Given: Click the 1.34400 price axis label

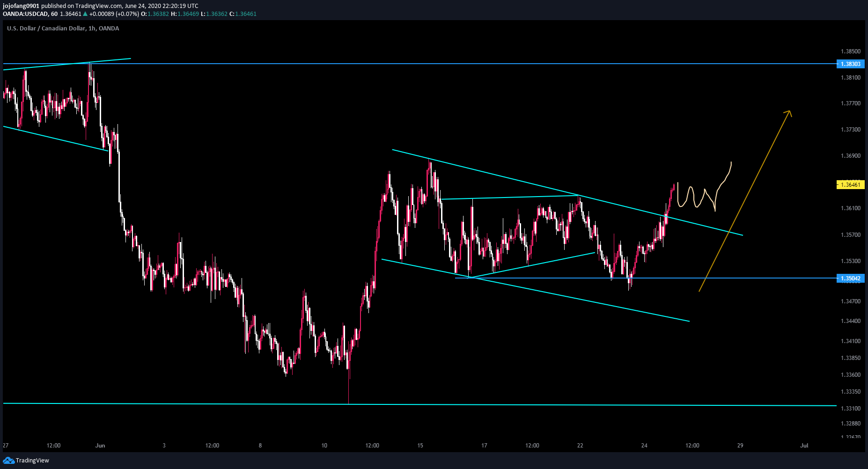Looking at the screenshot, I should click(850, 321).
